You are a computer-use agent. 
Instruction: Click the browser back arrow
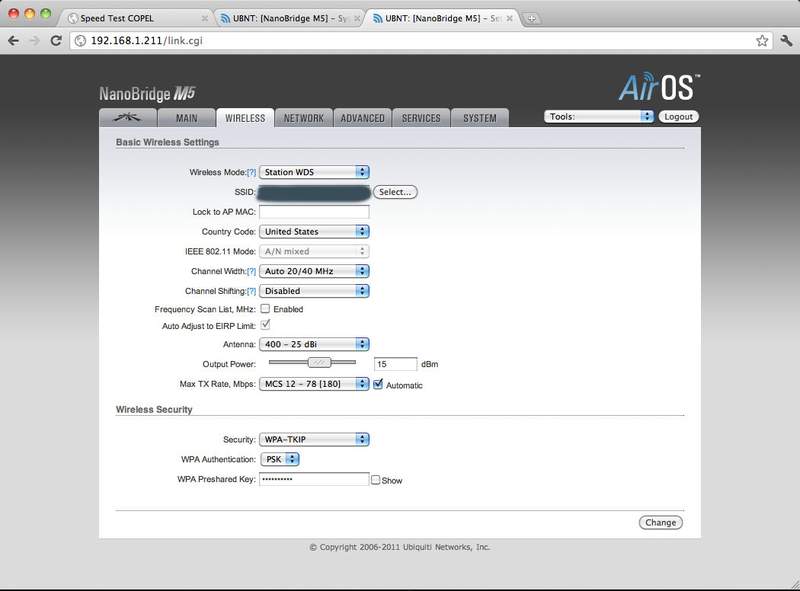(x=14, y=41)
